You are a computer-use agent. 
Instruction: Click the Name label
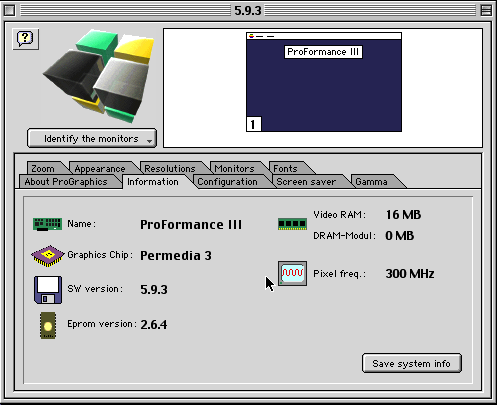(x=81, y=224)
